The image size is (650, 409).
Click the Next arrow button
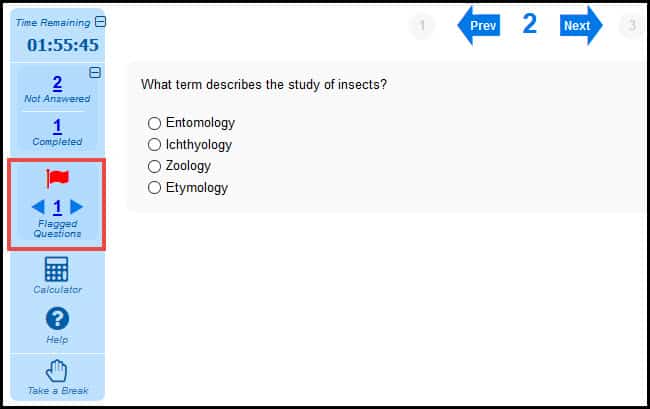point(580,25)
